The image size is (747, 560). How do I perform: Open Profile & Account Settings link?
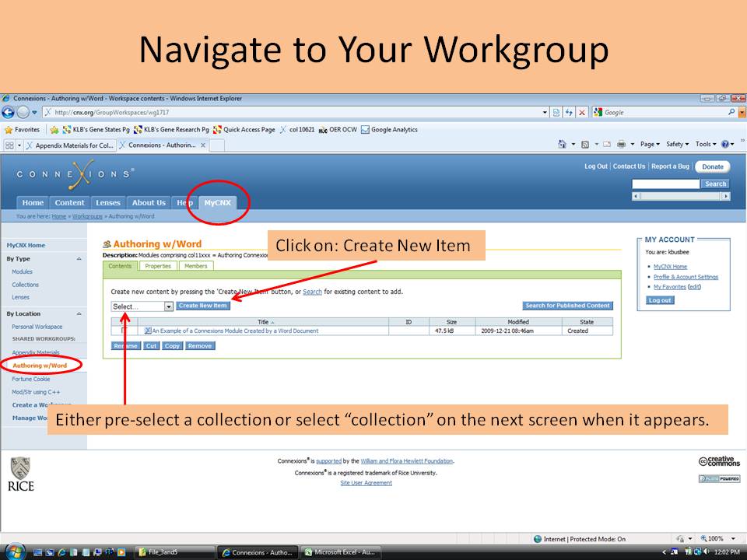click(x=686, y=277)
